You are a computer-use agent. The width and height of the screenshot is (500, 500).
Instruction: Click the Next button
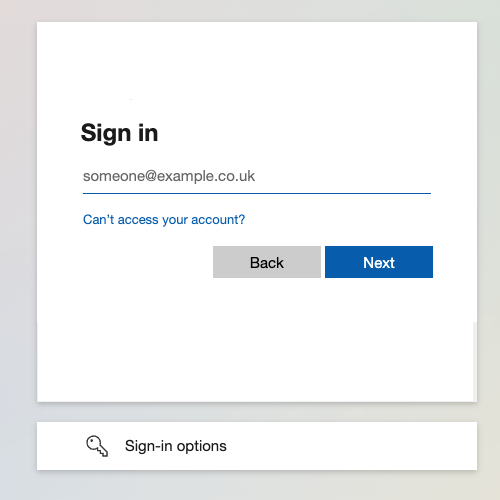point(379,262)
